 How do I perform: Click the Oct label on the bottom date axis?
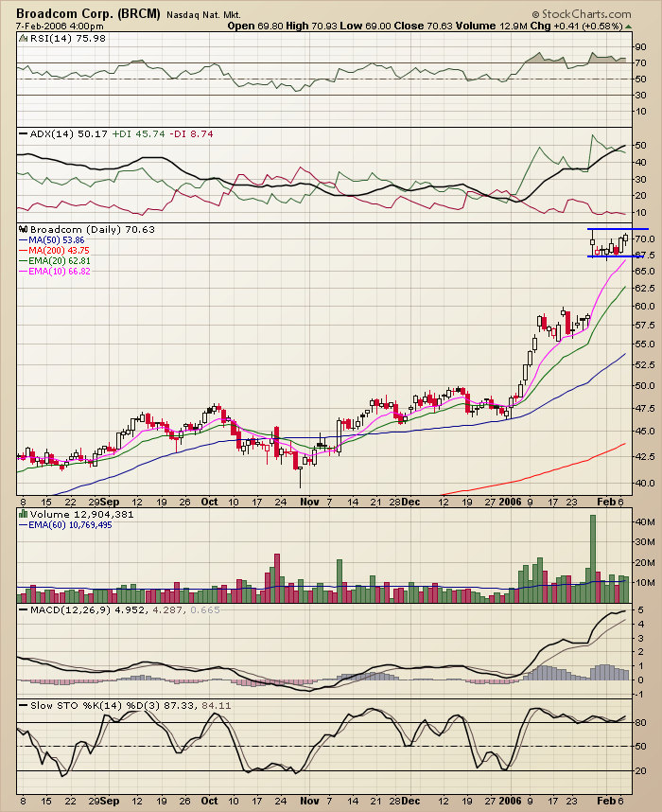pyautogui.click(x=209, y=801)
